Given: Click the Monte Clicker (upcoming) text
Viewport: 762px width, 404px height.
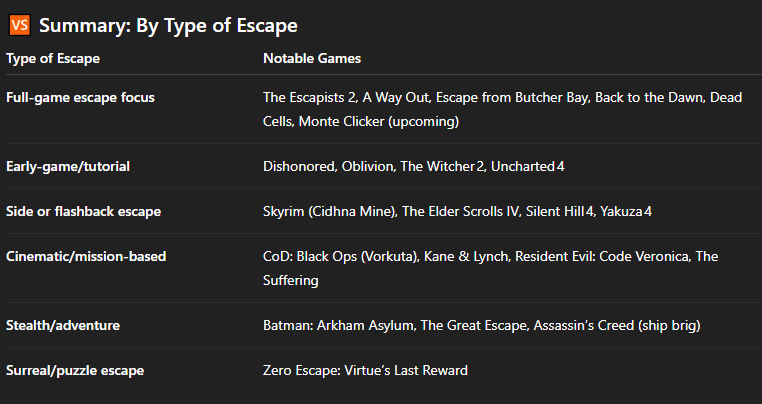Looking at the screenshot, I should coord(379,121).
